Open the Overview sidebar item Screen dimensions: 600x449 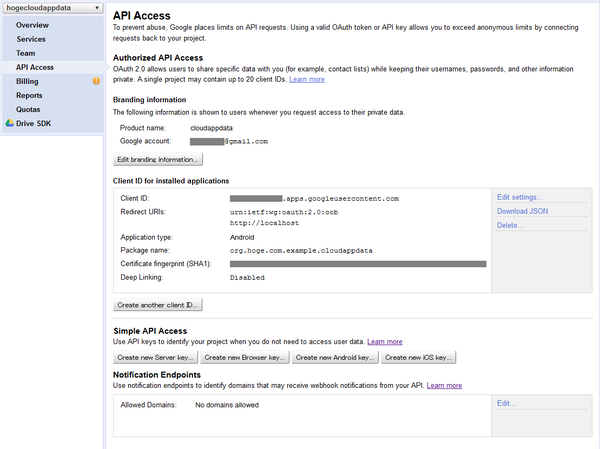coord(32,24)
